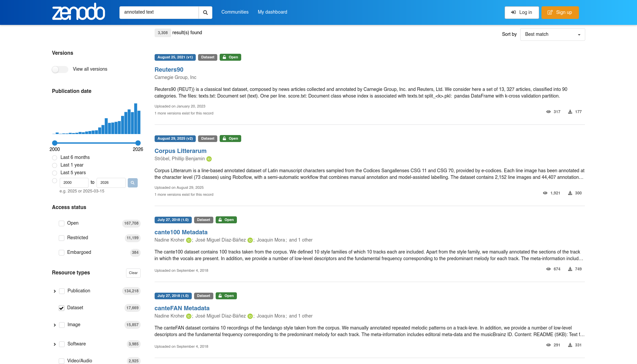Click the magnifier search button in header

[205, 13]
